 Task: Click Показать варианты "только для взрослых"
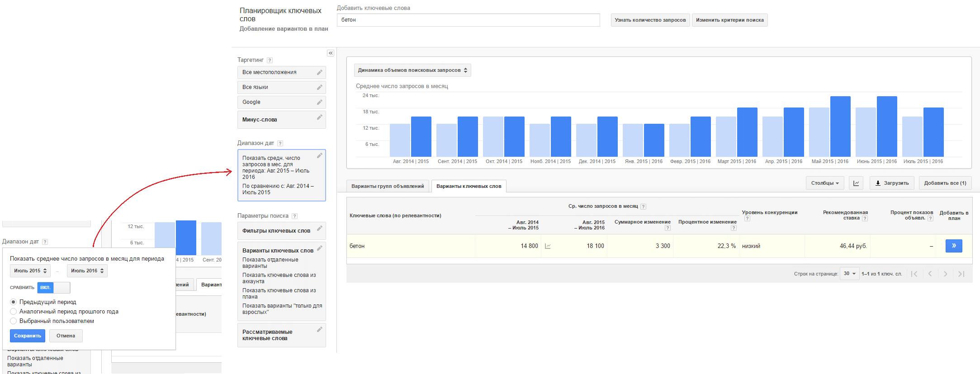282,309
